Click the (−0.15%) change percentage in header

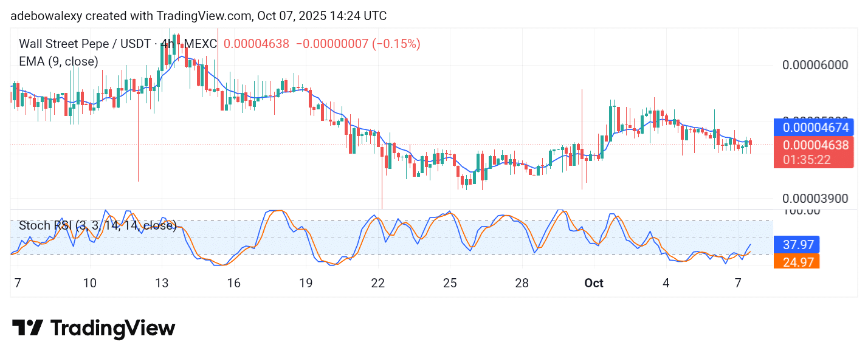coord(396,44)
